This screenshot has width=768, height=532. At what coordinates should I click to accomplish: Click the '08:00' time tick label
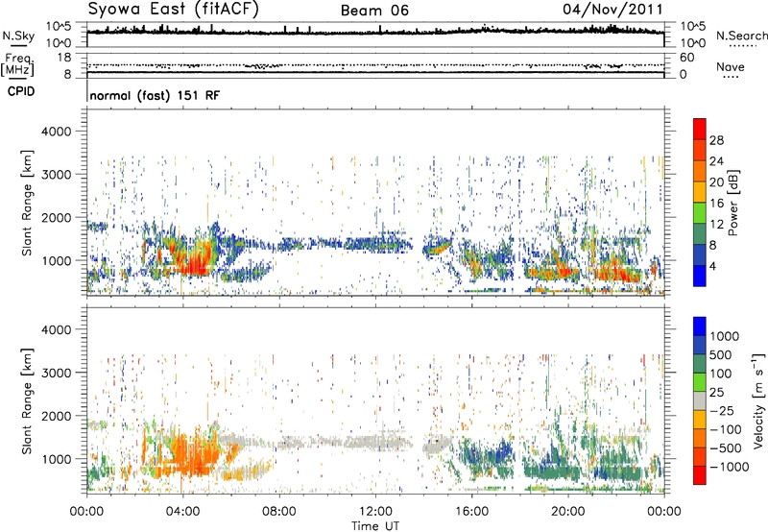pos(279,512)
